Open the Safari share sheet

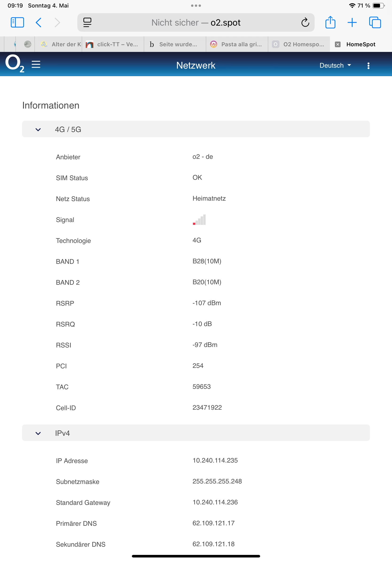[330, 23]
